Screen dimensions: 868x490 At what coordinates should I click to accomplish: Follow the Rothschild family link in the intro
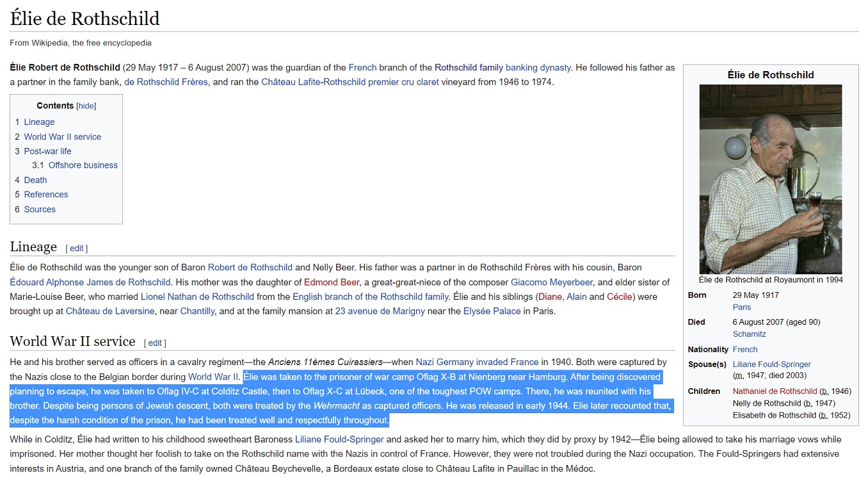(469, 67)
